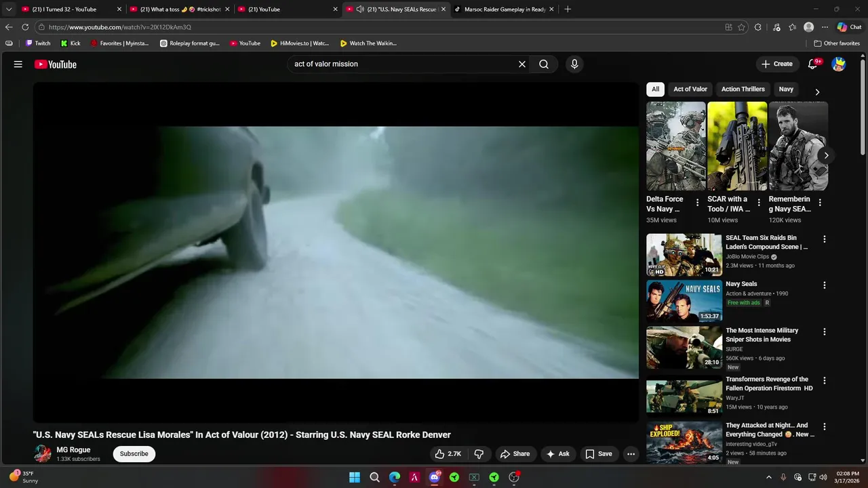Screen dimensions: 868x488
Task: Save the video to a playlist
Action: [x=599, y=454]
